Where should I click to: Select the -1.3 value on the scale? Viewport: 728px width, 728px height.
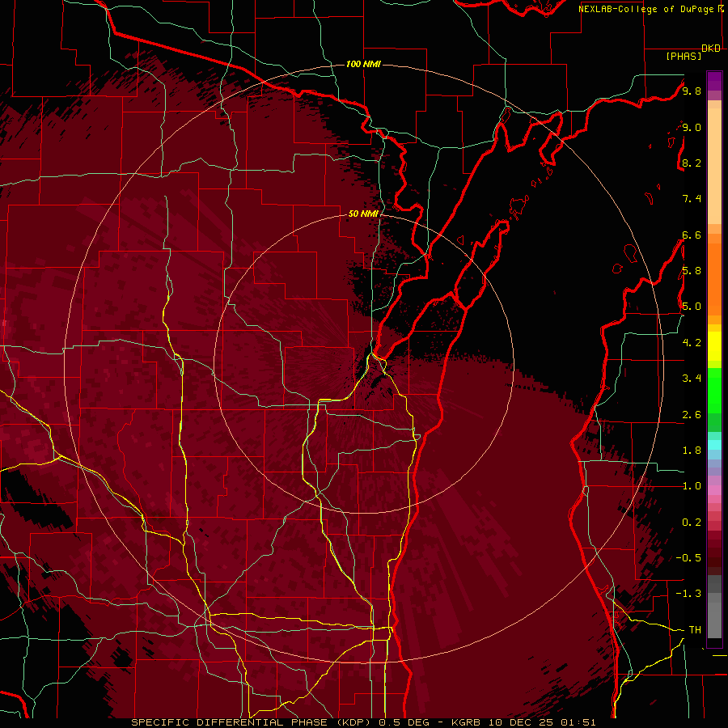pos(688,594)
